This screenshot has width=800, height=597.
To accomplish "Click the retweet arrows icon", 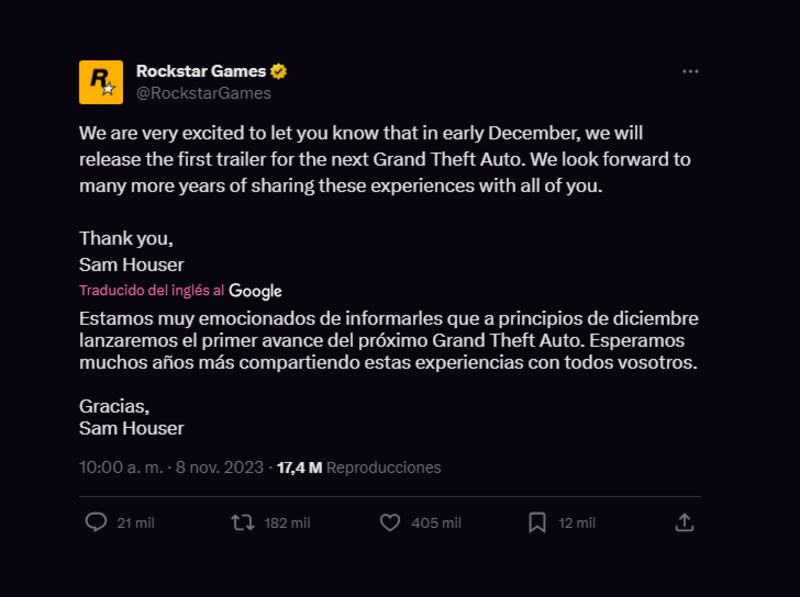I will [x=242, y=522].
